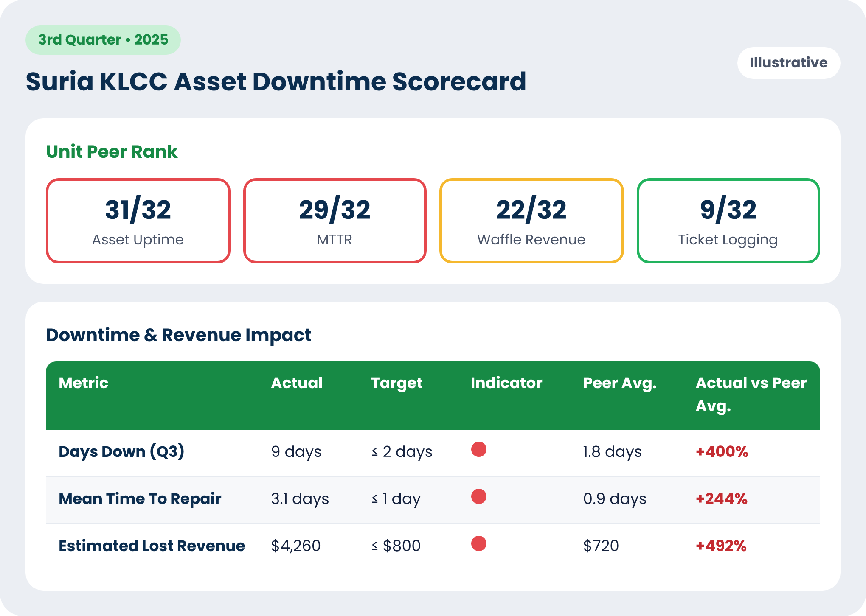Click the 0.9 days peer average
Screen dimensions: 866x616
tap(615, 499)
